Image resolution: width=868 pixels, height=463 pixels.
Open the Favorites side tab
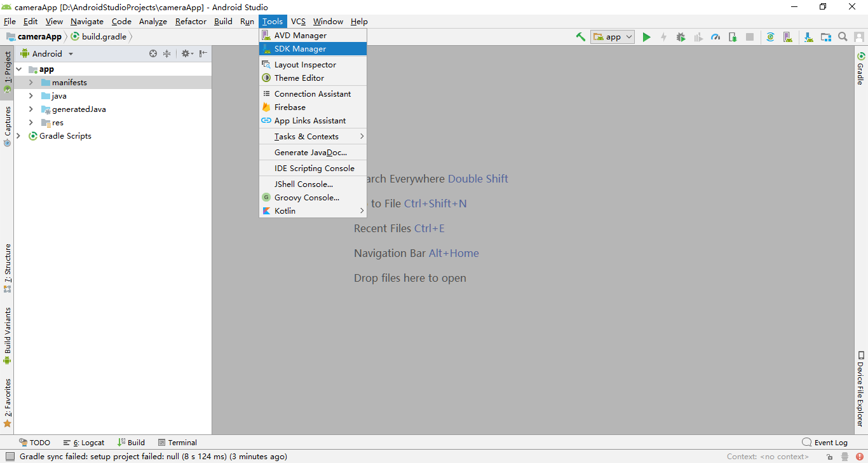tap(8, 403)
